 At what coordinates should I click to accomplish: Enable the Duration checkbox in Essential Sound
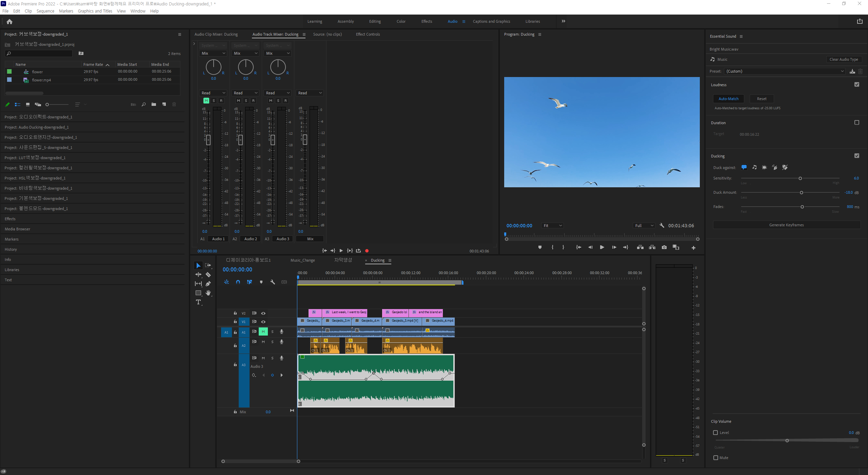tap(856, 122)
